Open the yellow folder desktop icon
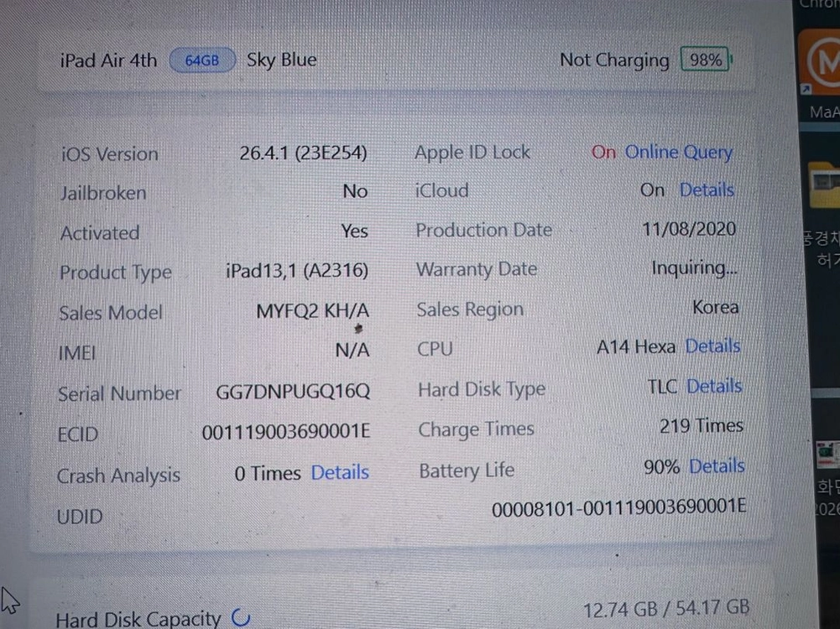Image resolution: width=840 pixels, height=629 pixels. pos(824,185)
